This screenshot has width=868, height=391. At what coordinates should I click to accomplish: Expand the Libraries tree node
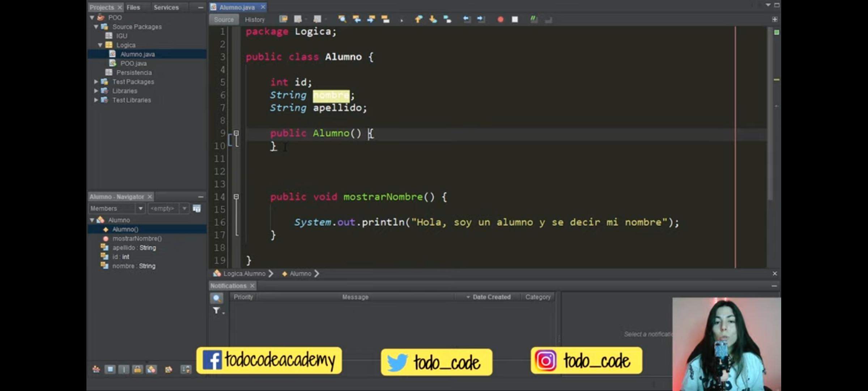[x=96, y=91]
